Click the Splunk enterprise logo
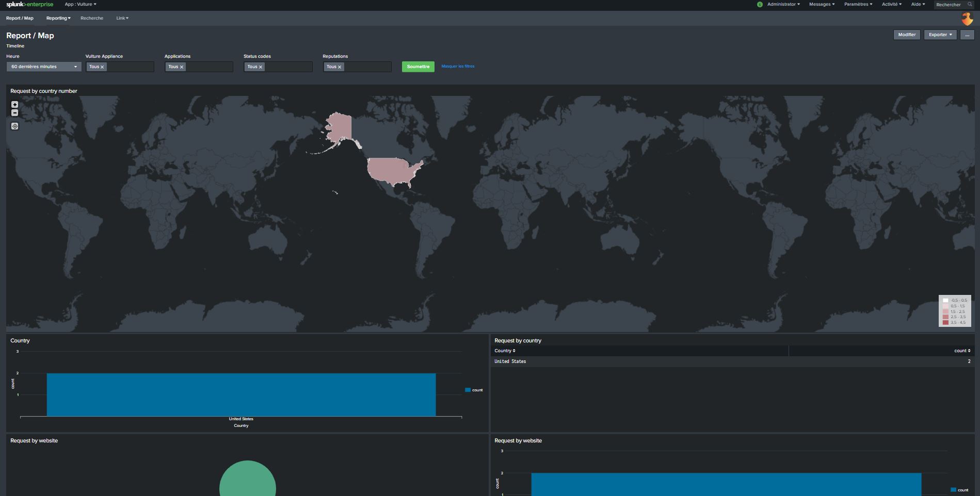This screenshot has width=980, height=496. point(29,4)
